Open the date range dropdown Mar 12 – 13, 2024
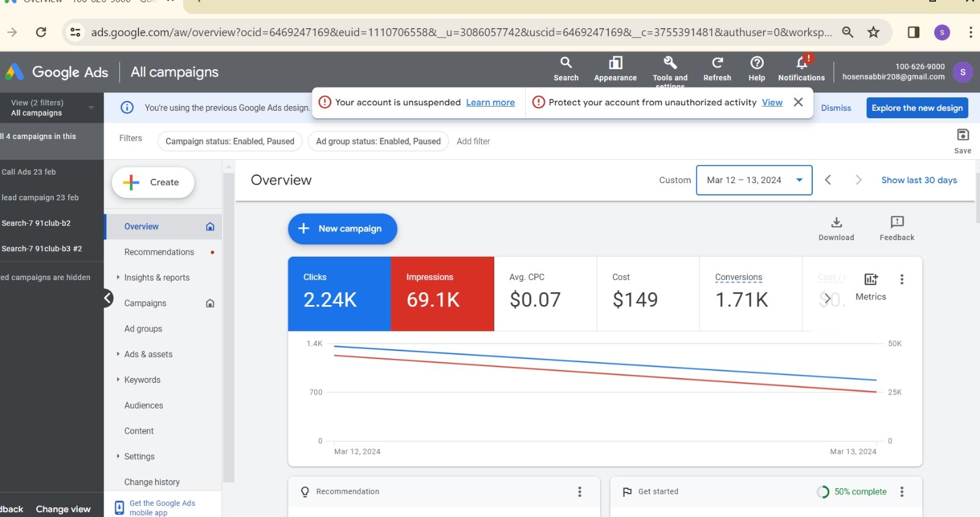The image size is (980, 517). (x=754, y=180)
